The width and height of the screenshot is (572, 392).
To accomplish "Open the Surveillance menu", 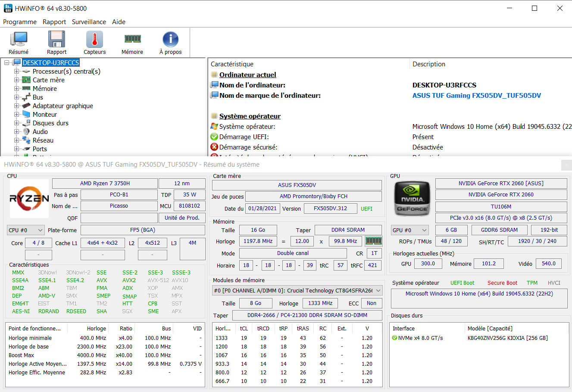I will point(89,22).
